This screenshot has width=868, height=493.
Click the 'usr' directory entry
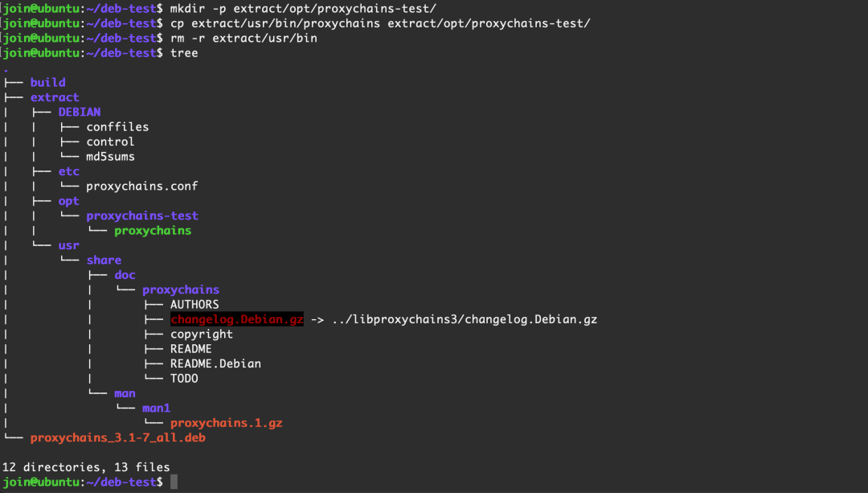[68, 245]
